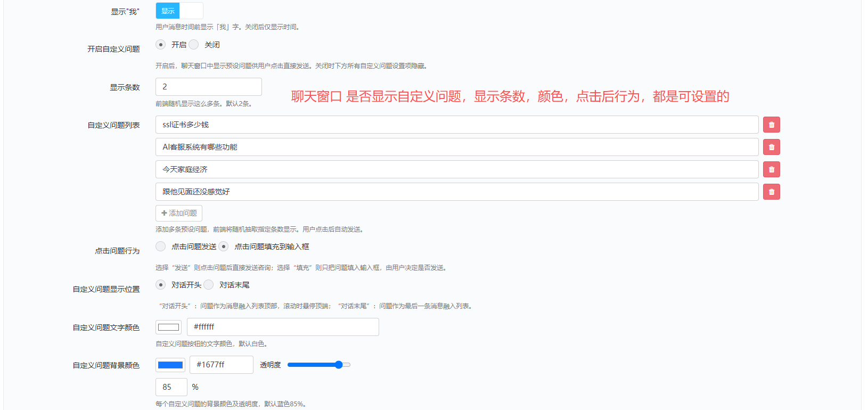868x410 pixels.
Task: Edit the 'AI客服系统有哪些功能' question field
Action: point(457,147)
